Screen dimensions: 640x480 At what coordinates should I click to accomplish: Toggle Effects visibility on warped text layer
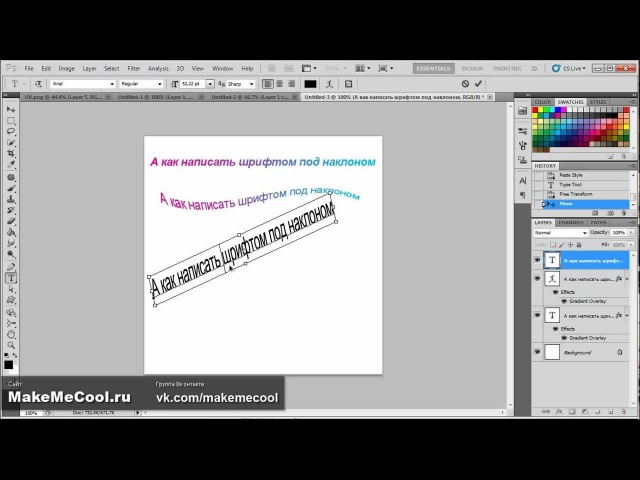[555, 292]
